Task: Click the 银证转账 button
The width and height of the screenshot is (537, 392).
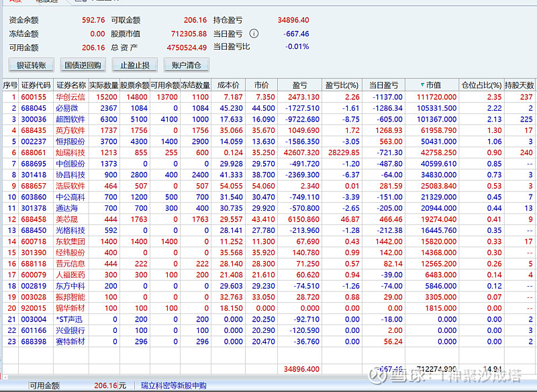Action: coord(31,65)
